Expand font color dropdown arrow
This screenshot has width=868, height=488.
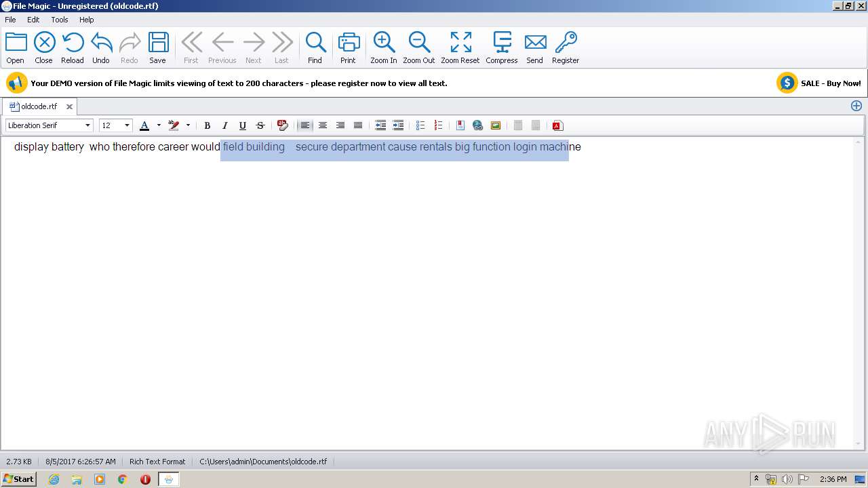pyautogui.click(x=159, y=125)
